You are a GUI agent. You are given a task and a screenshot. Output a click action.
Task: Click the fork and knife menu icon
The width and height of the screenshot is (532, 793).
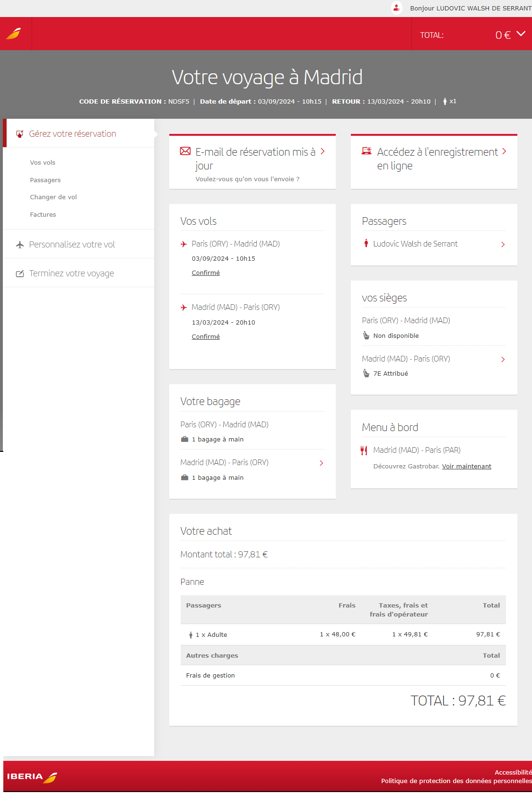click(364, 450)
